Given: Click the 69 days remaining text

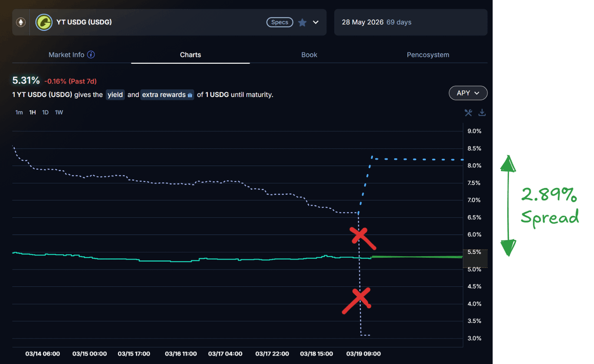Looking at the screenshot, I should point(399,22).
